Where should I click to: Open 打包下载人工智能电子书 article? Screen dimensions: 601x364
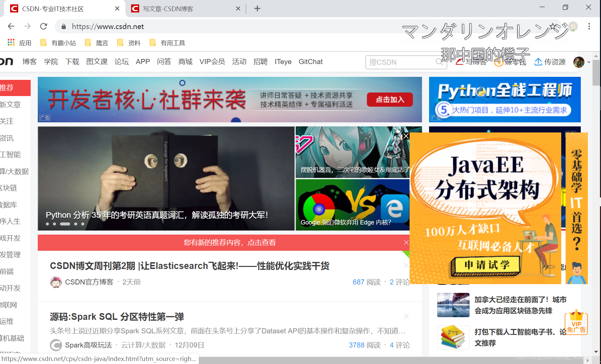502,337
